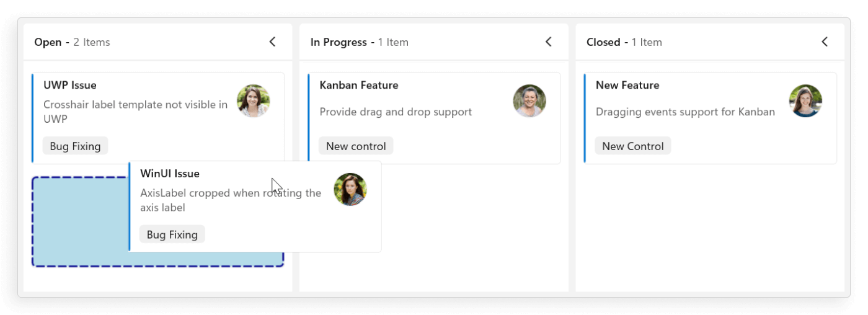Select the New control tag on Kanban Feature
This screenshot has width=868, height=315.
coord(356,146)
